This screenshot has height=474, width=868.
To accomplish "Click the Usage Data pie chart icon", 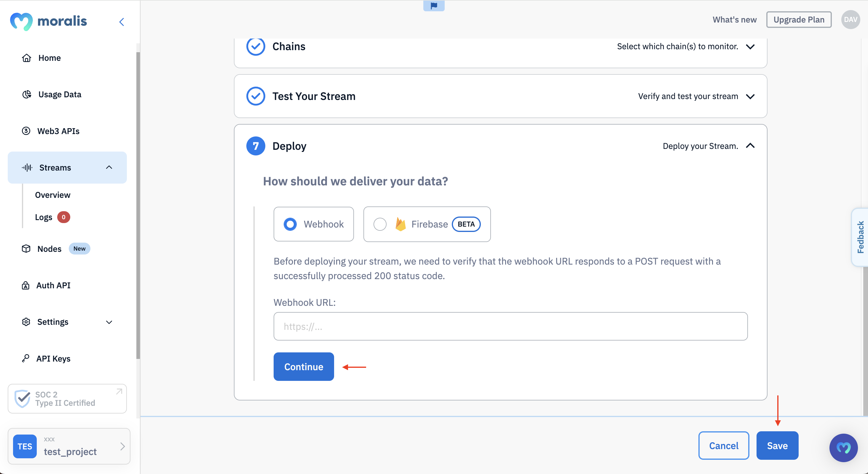I will click(x=27, y=94).
